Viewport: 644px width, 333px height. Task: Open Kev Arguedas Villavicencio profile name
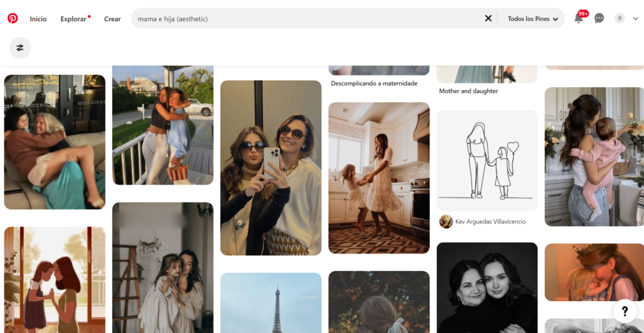pyautogui.click(x=491, y=221)
